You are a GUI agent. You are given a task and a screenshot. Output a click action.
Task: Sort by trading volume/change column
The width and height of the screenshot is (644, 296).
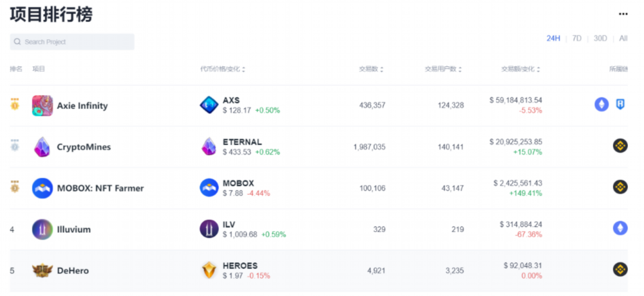tap(520, 69)
